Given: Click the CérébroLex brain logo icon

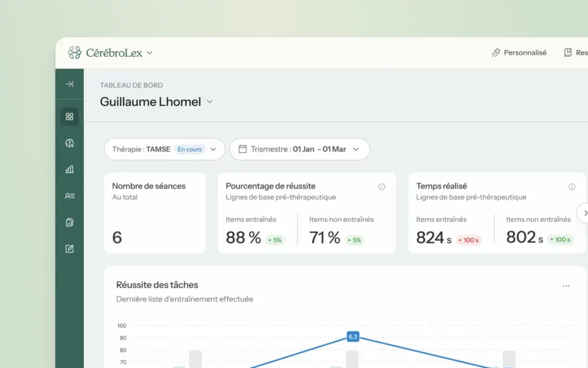Looking at the screenshot, I should [74, 52].
